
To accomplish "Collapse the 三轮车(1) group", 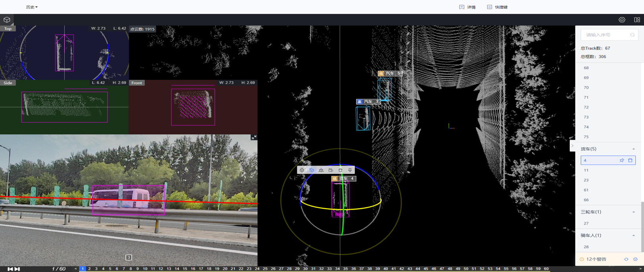I will coord(633,212).
